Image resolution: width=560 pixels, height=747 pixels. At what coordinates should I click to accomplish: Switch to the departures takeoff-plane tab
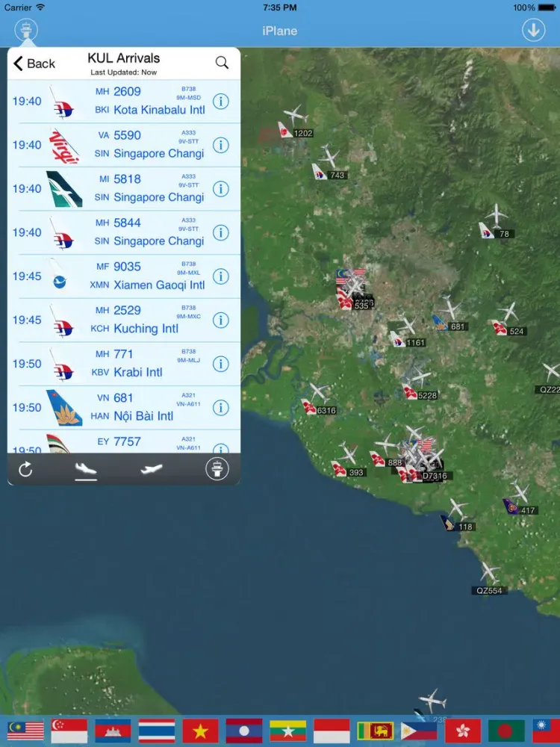click(152, 469)
